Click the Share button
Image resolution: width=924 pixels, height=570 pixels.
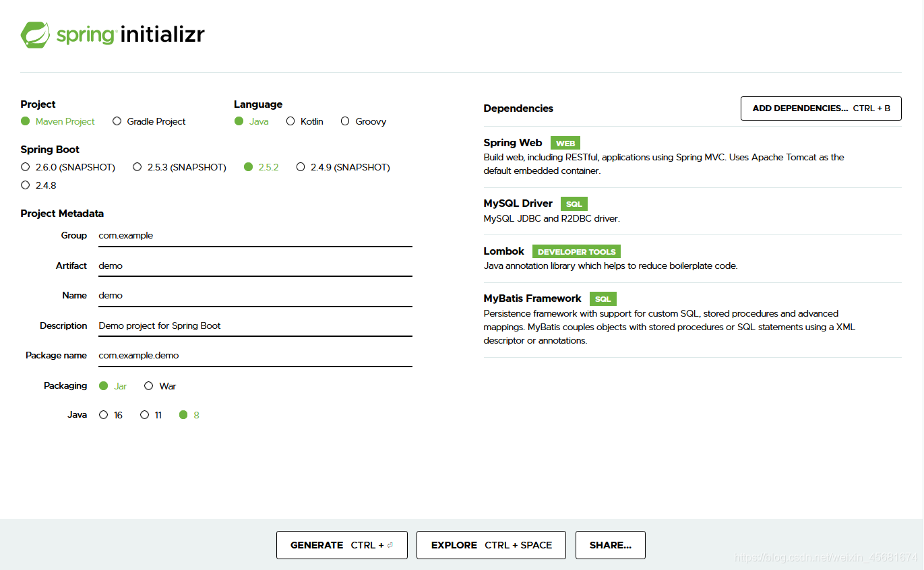[x=610, y=545]
